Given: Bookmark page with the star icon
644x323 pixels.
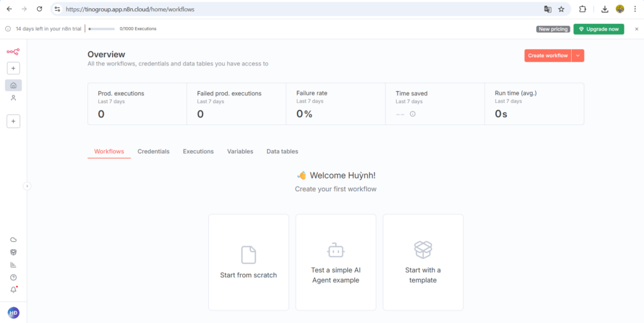Looking at the screenshot, I should [561, 9].
